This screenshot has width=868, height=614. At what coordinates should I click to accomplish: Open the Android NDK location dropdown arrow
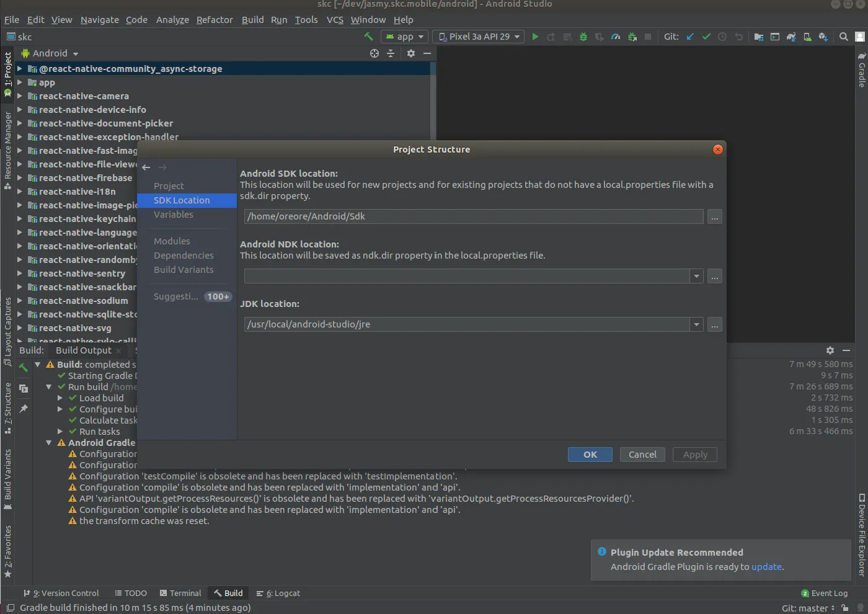pos(697,276)
